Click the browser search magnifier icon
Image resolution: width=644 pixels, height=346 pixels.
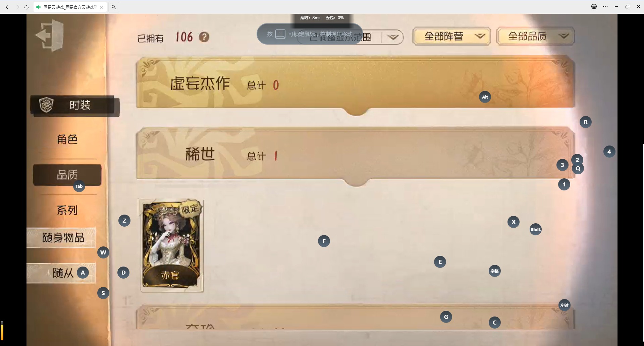pos(114,7)
